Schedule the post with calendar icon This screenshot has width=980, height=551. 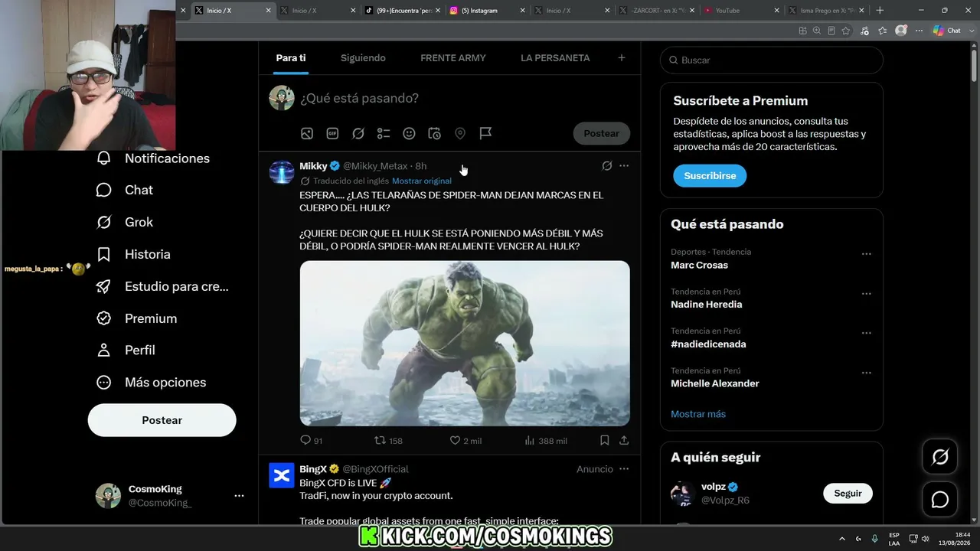click(434, 133)
